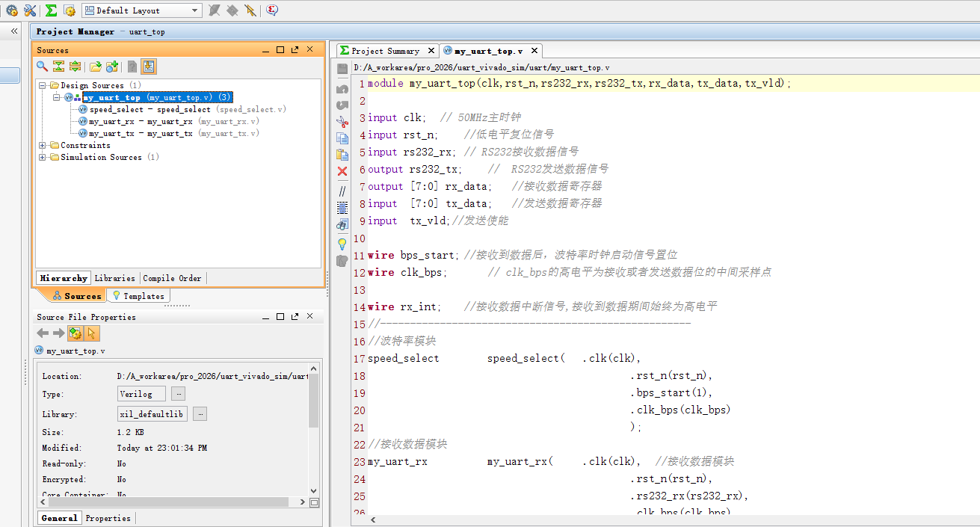The height and width of the screenshot is (527, 980).
Task: Click browse button next to Type field
Action: point(178,394)
